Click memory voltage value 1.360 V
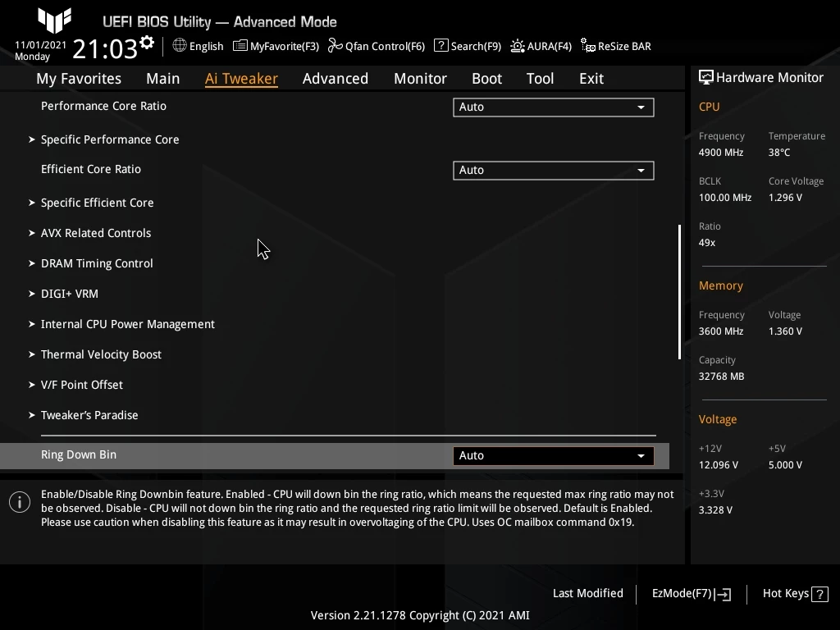 (x=785, y=331)
